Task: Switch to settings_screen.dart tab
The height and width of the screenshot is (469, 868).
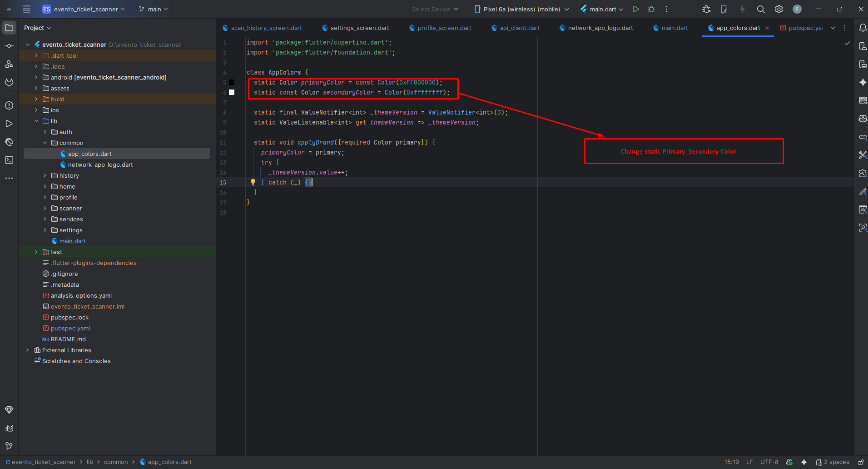Action: (356, 28)
